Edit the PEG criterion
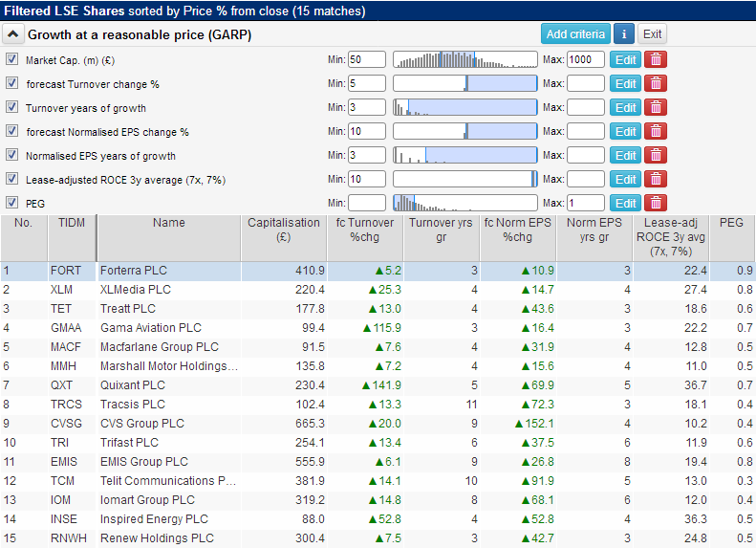Screen dimensions: 756x548 point(625,203)
